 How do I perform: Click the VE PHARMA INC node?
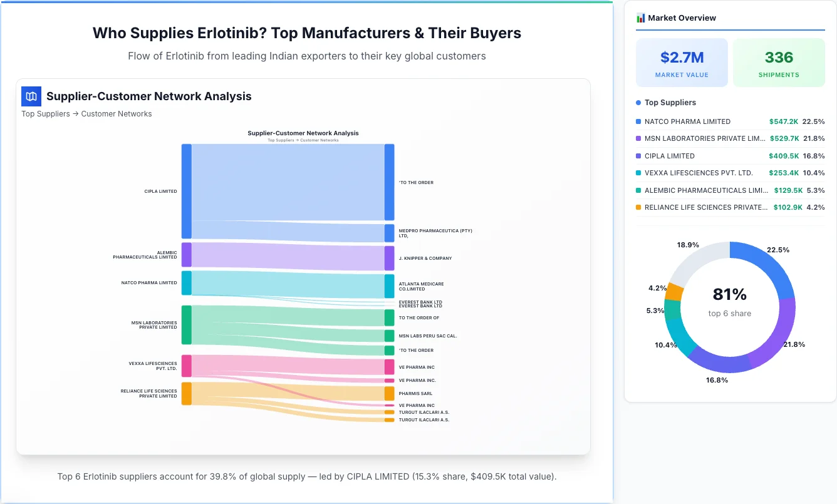click(x=389, y=367)
